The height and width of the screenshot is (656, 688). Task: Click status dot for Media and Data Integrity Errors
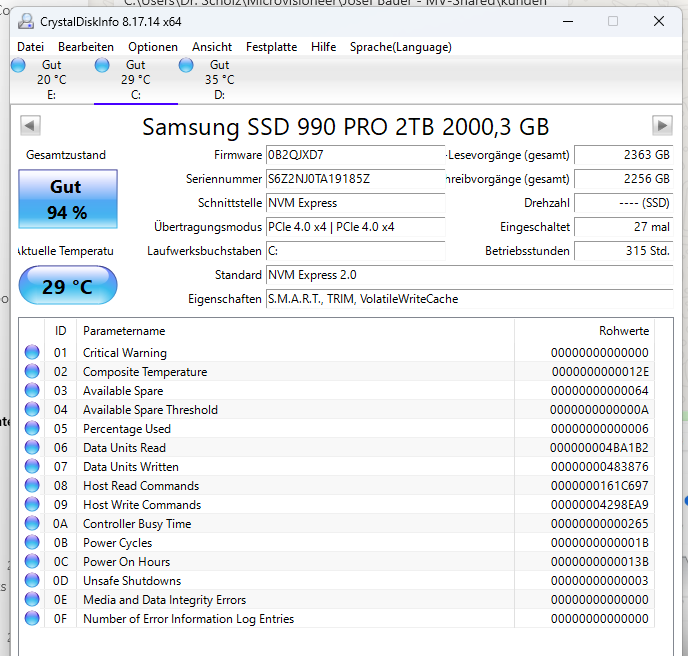coord(32,599)
